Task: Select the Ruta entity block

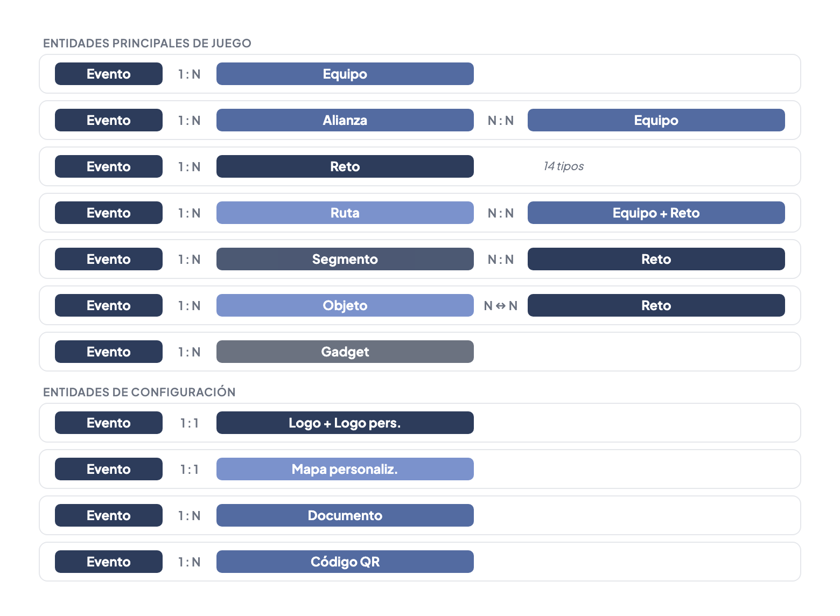Action: pyautogui.click(x=345, y=213)
